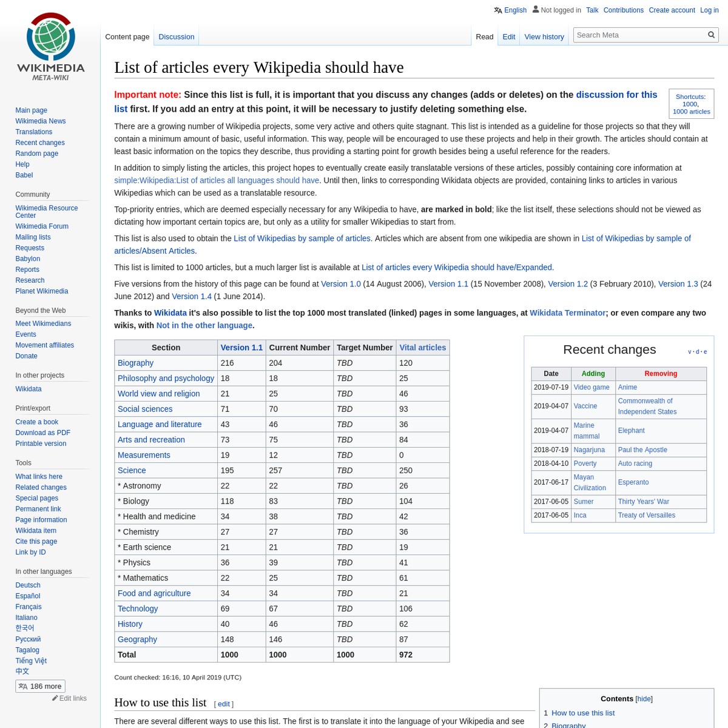The image size is (728, 728).
Task: Open the Wikidata Terminator link
Action: 568,313
